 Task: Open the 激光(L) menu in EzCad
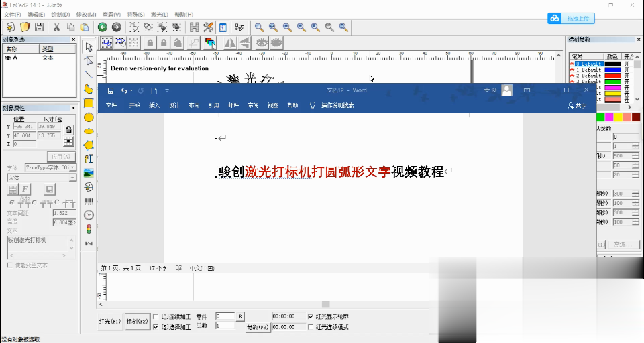point(160,15)
